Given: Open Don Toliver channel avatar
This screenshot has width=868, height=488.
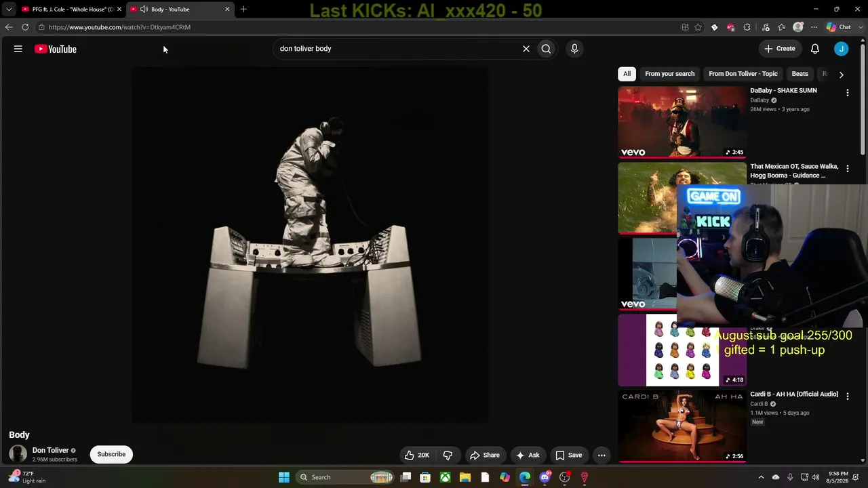Looking at the screenshot, I should 18,454.
